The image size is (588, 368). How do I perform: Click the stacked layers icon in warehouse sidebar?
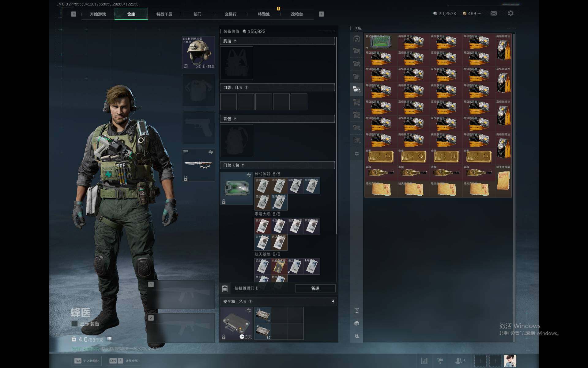click(357, 323)
